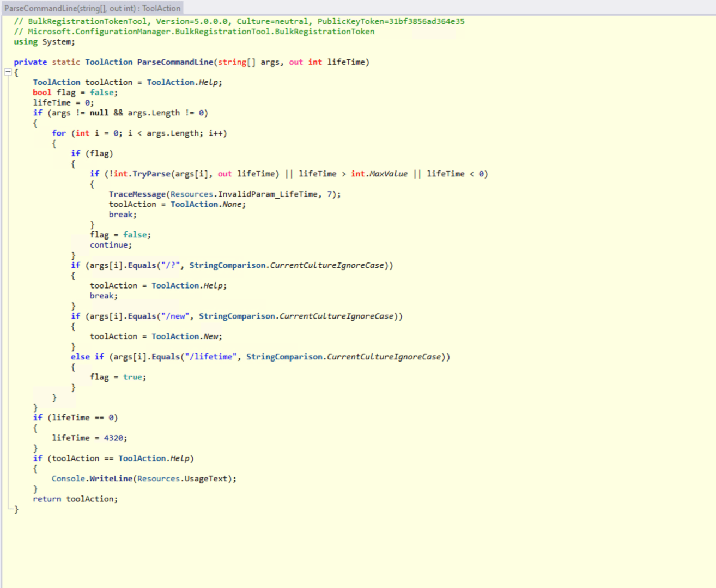Click StringComparison on the "/?" Equals line
Screen dimensions: 716x588
click(x=227, y=265)
